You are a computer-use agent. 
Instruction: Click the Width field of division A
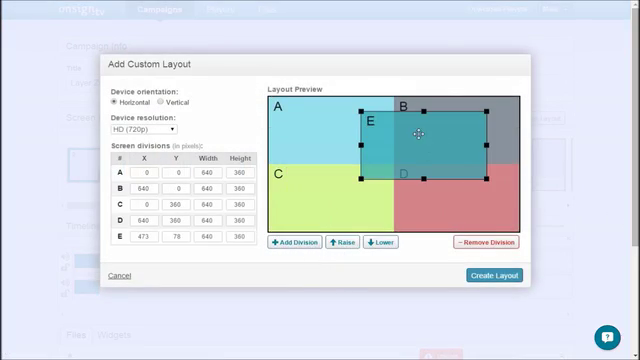[208, 173]
